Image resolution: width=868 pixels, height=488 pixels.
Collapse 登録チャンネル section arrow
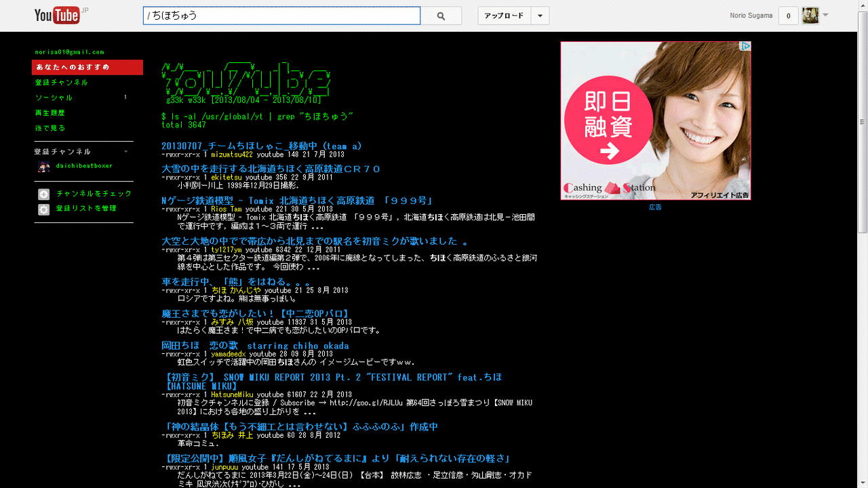[126, 152]
